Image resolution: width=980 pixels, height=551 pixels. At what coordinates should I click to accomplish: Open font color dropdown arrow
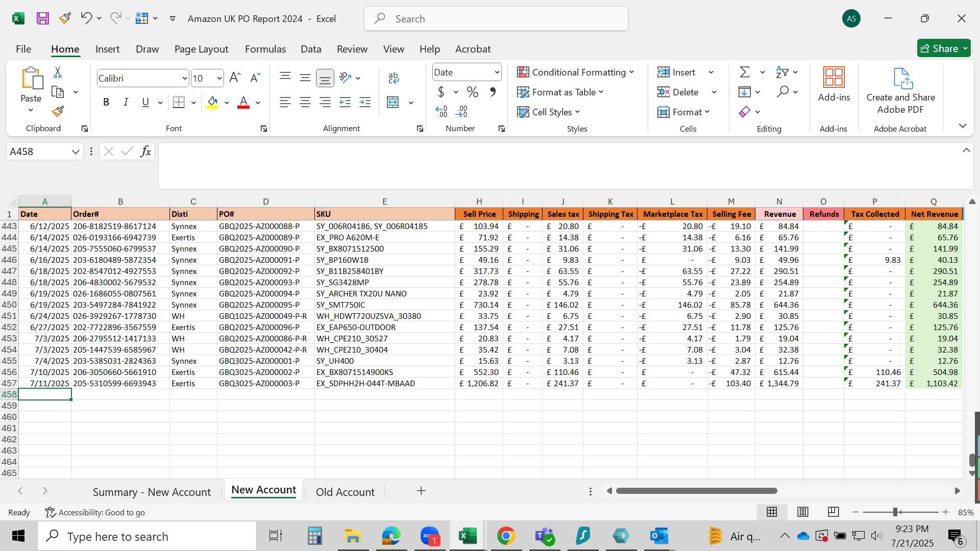258,103
